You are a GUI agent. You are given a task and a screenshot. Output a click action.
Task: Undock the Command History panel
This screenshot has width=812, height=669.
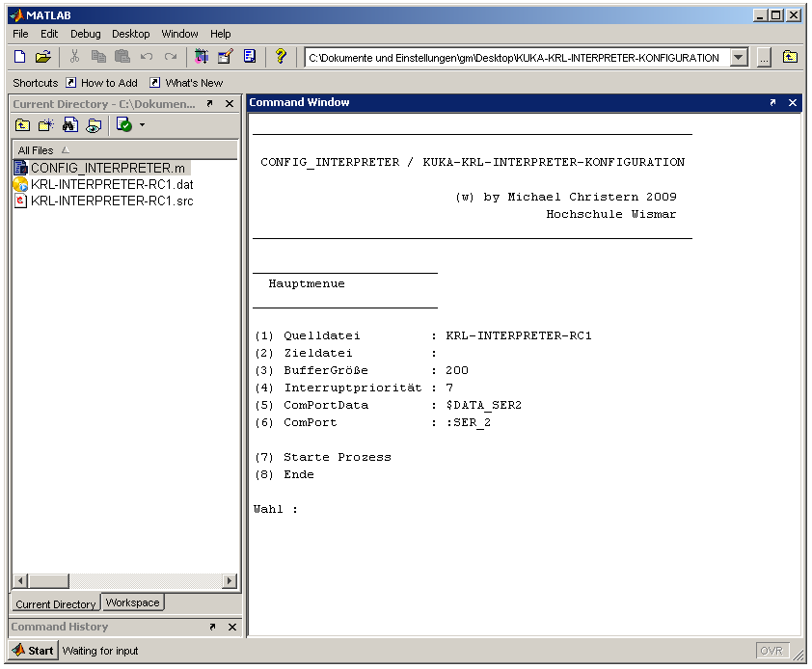point(211,627)
